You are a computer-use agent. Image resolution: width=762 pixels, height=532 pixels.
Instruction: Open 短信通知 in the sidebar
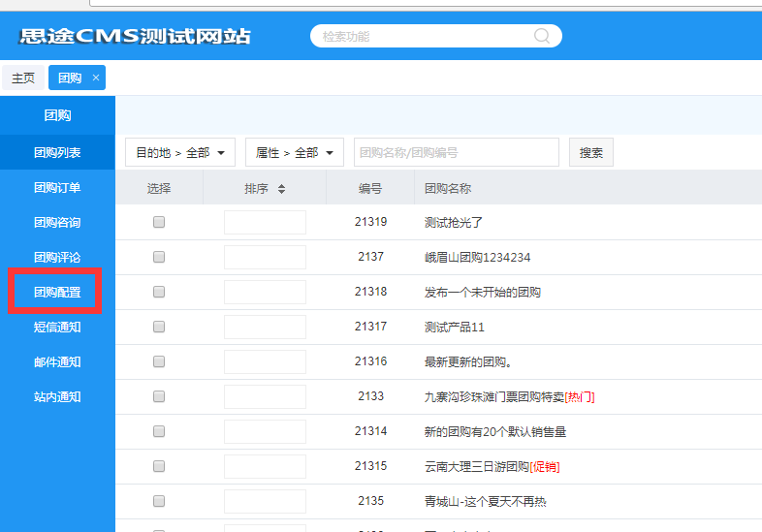(57, 328)
